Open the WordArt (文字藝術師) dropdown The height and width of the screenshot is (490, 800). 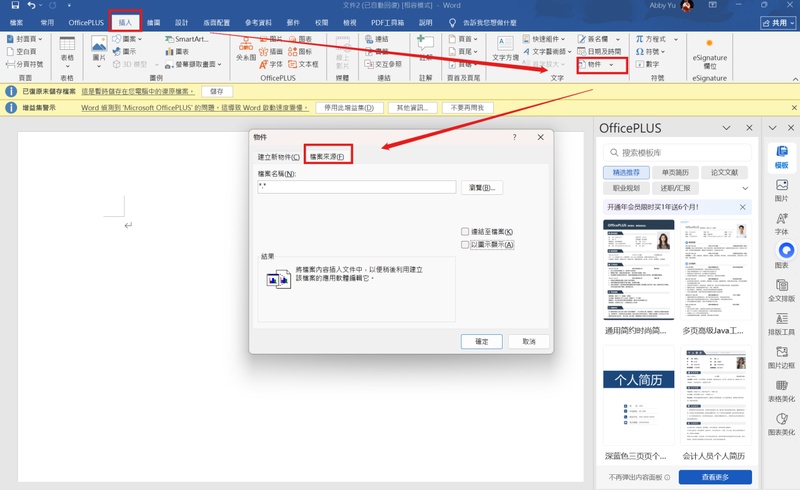[547, 52]
